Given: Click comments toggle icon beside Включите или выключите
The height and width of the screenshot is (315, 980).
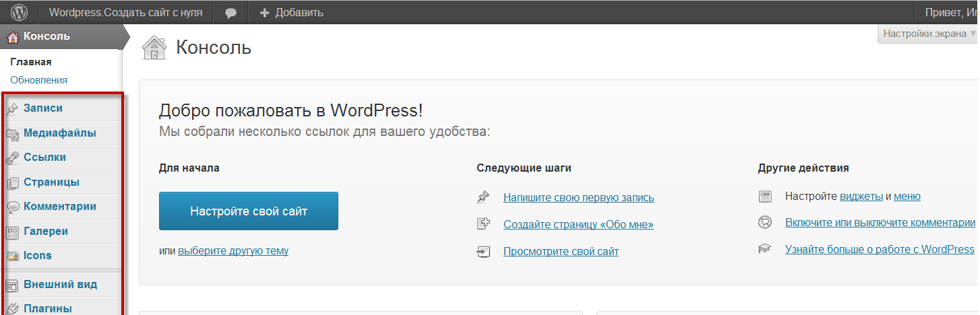Looking at the screenshot, I should pos(764,222).
